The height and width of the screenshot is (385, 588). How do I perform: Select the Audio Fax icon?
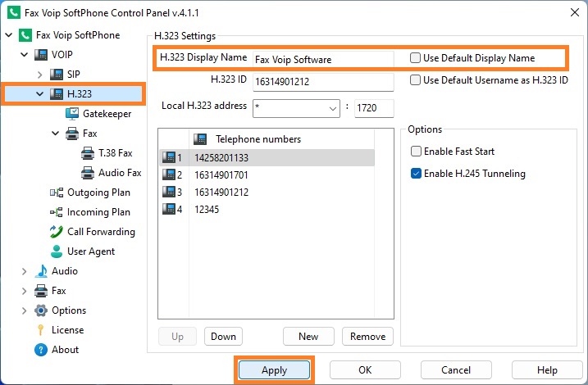[x=88, y=173]
